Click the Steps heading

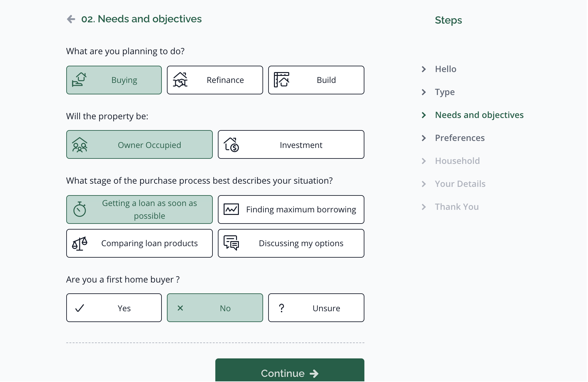[x=448, y=20]
